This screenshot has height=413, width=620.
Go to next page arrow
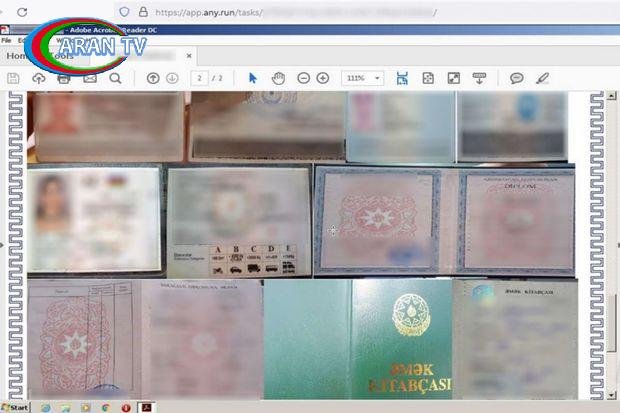[x=172, y=78]
